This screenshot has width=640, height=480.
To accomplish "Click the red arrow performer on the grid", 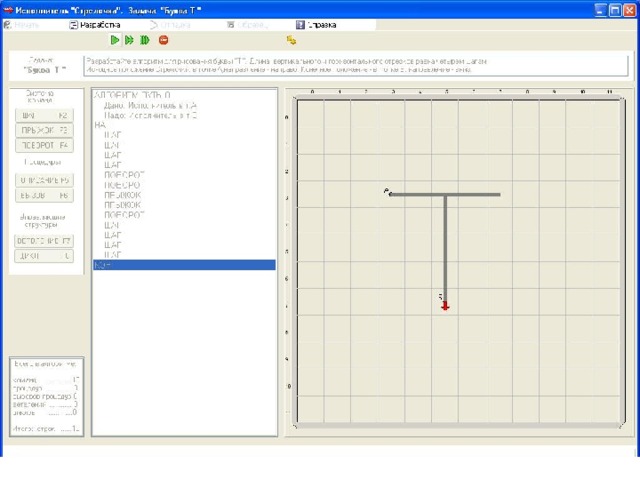I will pos(445,306).
